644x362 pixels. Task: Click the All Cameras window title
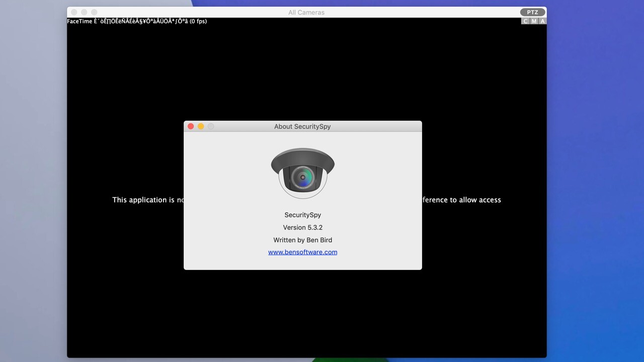306,13
